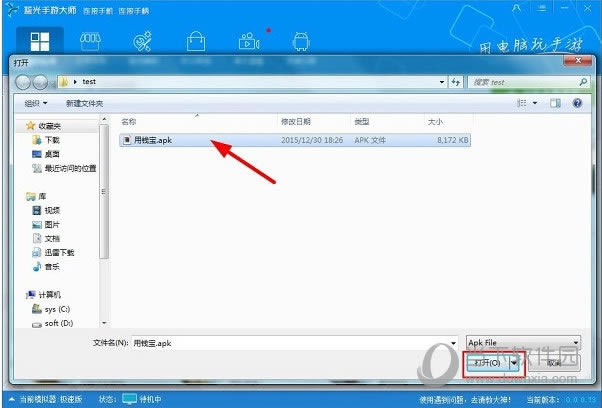
Task: Click the search magnifier icon
Action: (x=583, y=82)
